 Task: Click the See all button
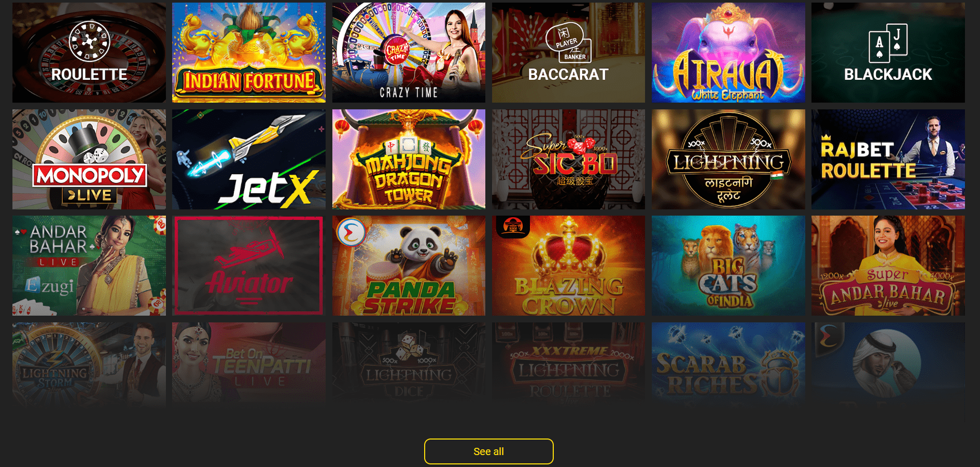coord(488,451)
